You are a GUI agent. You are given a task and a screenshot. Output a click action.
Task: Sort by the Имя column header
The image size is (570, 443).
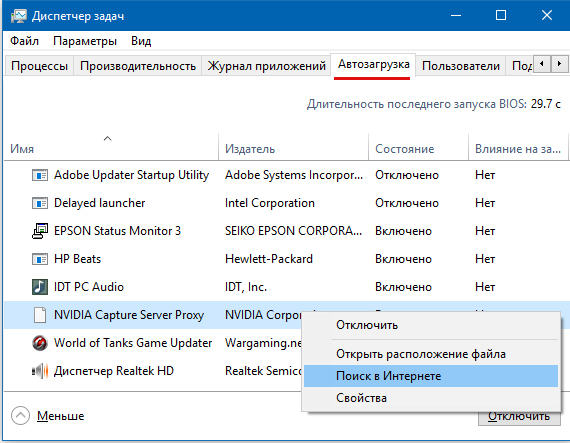coord(111,147)
